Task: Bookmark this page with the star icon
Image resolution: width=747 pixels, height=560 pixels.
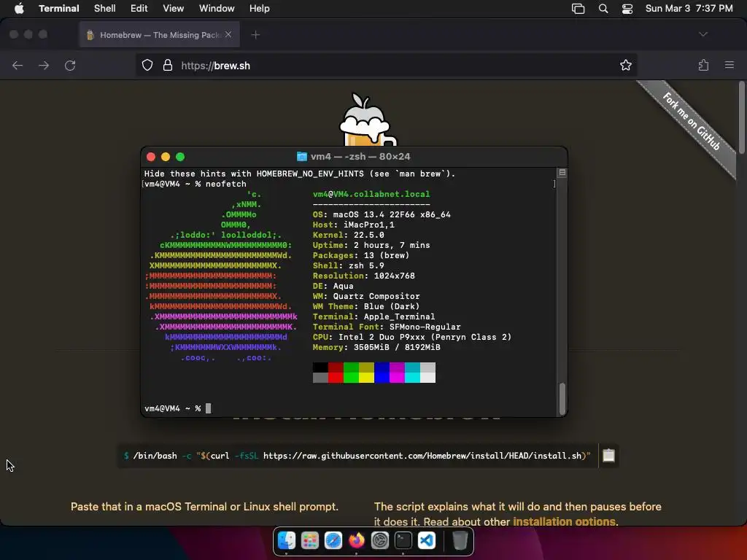Action: (x=625, y=65)
